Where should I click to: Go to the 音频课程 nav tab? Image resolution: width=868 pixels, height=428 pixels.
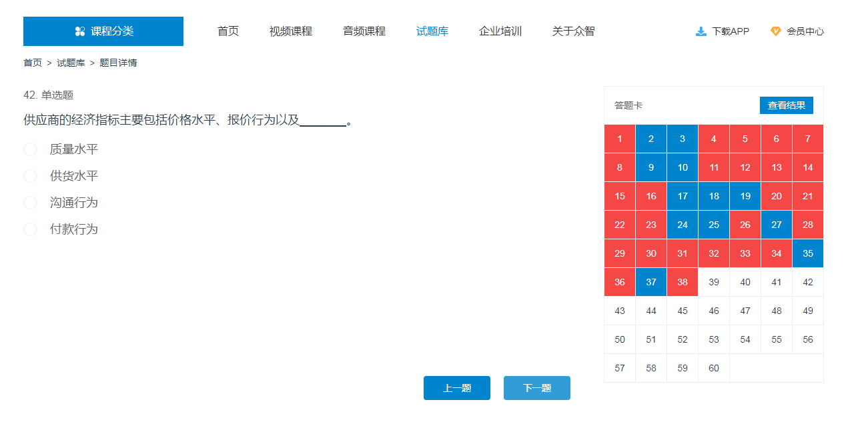[x=364, y=31]
